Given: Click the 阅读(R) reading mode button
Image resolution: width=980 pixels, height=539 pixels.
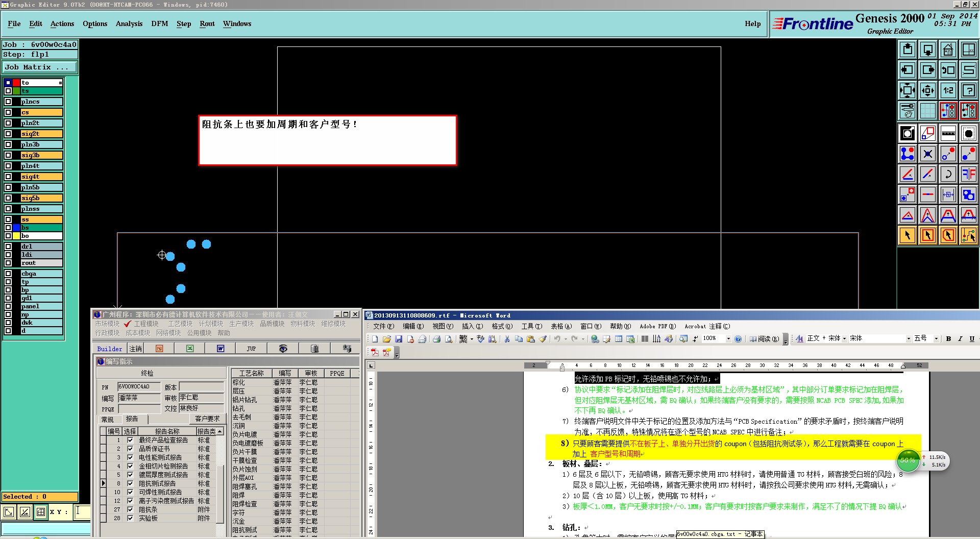Looking at the screenshot, I should (x=764, y=339).
